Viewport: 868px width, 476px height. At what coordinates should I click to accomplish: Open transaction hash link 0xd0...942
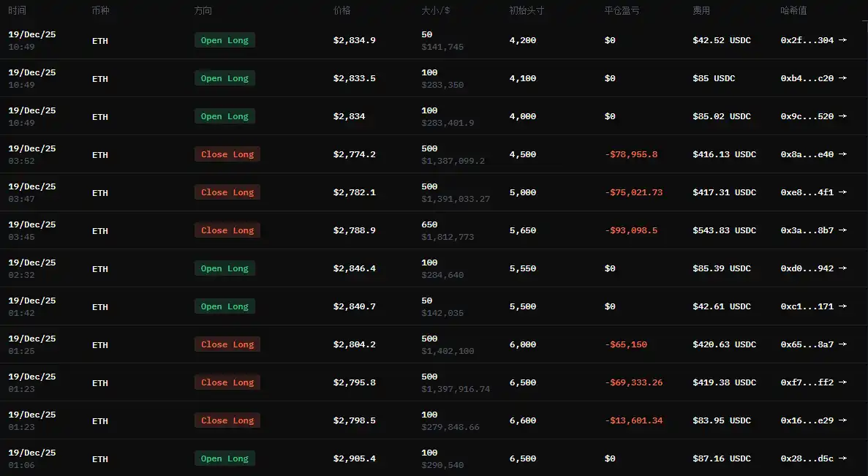pyautogui.click(x=807, y=268)
